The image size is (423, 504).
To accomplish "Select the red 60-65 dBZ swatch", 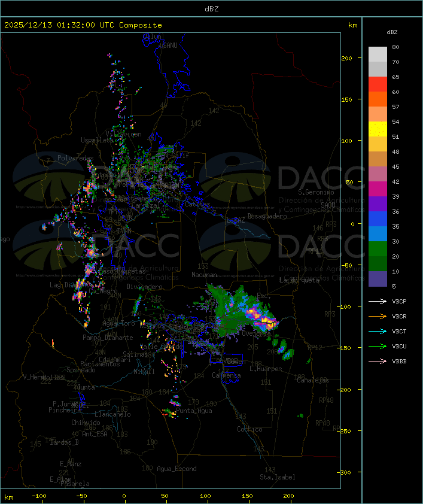I will coord(378,84).
